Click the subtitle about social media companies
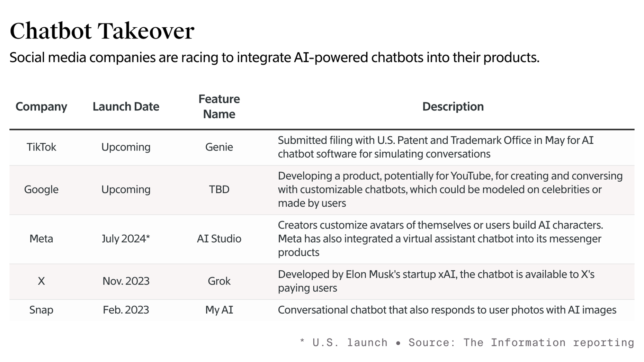The height and width of the screenshot is (362, 644). tap(274, 57)
